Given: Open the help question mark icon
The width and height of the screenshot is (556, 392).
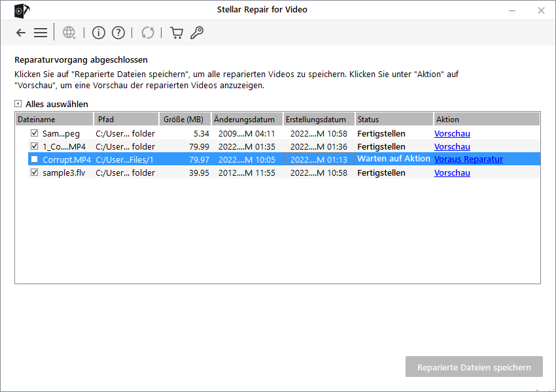Looking at the screenshot, I should 118,33.
